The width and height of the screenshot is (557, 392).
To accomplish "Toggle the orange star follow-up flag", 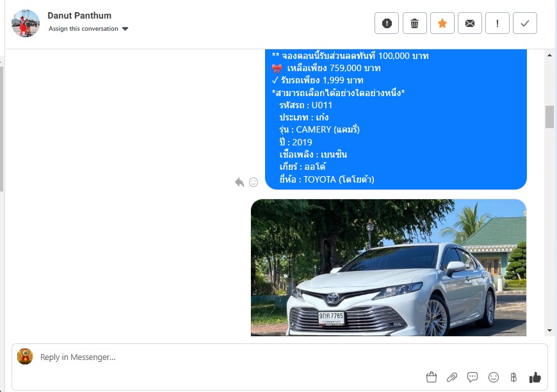I will (442, 23).
